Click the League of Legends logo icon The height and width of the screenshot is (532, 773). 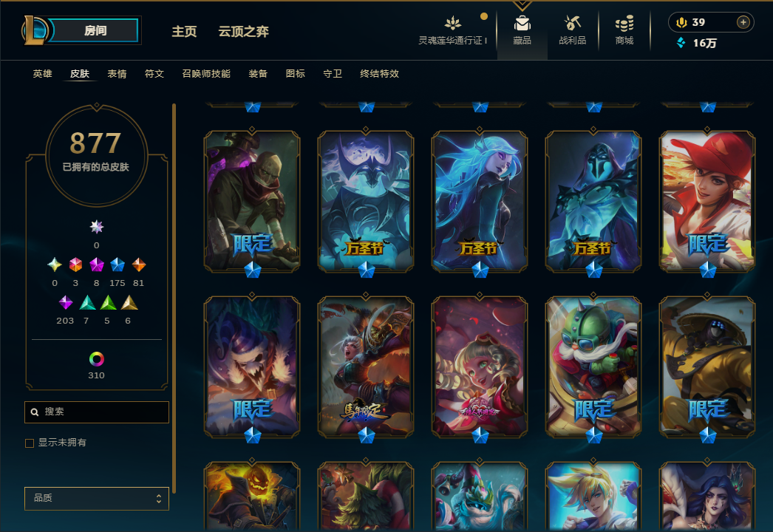[x=35, y=30]
